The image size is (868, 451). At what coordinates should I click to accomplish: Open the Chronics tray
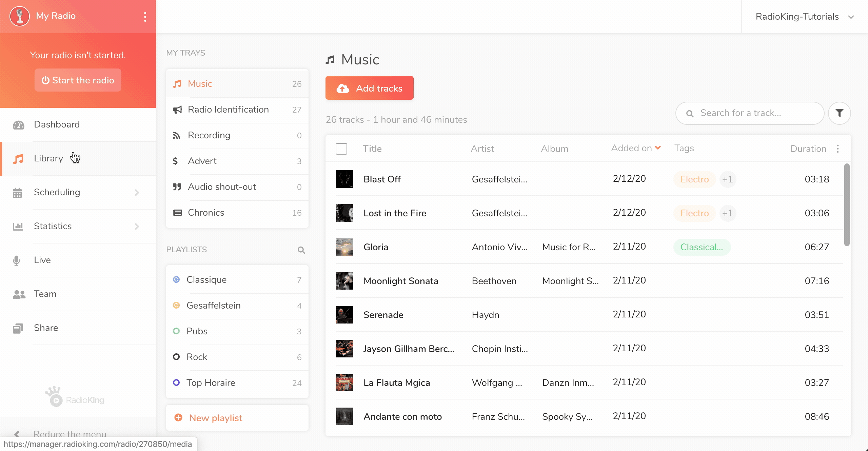coord(237,213)
